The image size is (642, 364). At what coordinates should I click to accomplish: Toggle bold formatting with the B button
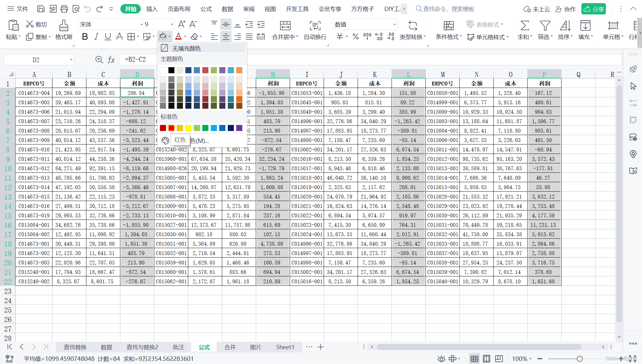[85, 37]
